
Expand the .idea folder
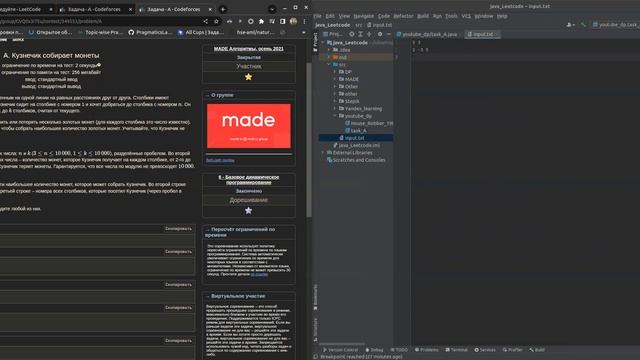[x=329, y=50]
